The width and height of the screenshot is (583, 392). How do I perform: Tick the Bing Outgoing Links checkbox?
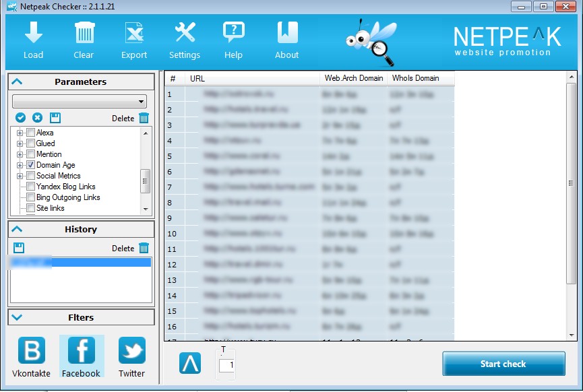30,197
